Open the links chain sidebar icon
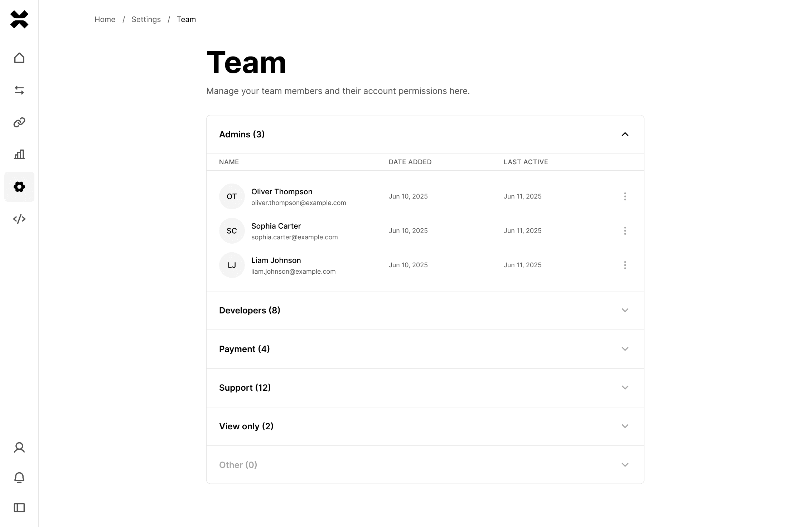Image resolution: width=812 pixels, height=527 pixels. point(19,122)
